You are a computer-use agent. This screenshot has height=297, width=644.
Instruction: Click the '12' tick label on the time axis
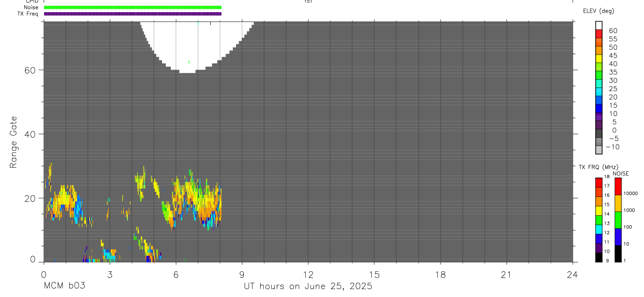308,274
